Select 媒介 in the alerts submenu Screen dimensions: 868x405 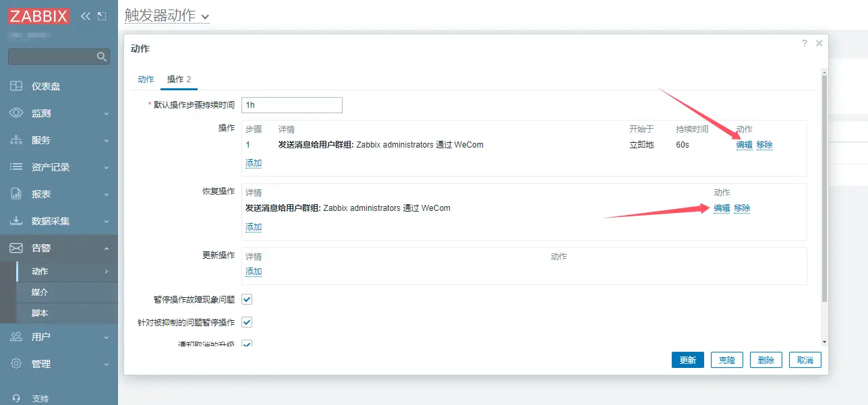click(x=40, y=292)
